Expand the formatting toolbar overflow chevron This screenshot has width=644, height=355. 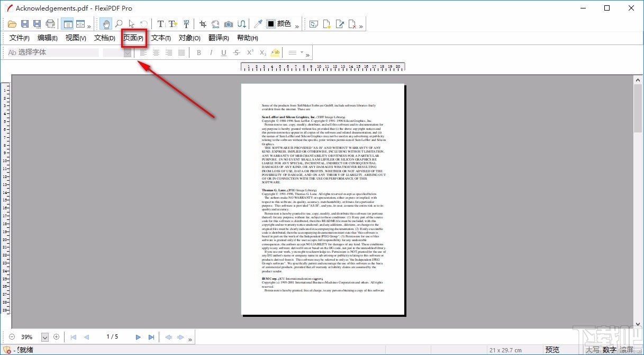pos(307,54)
